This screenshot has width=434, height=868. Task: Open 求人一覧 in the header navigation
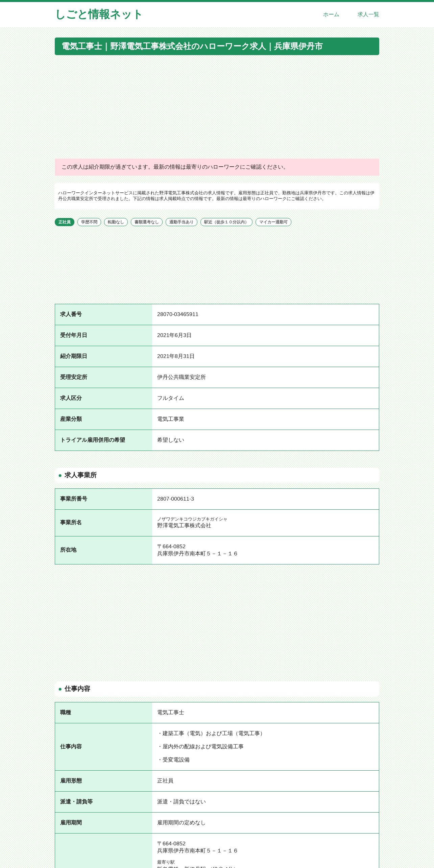[x=368, y=15]
